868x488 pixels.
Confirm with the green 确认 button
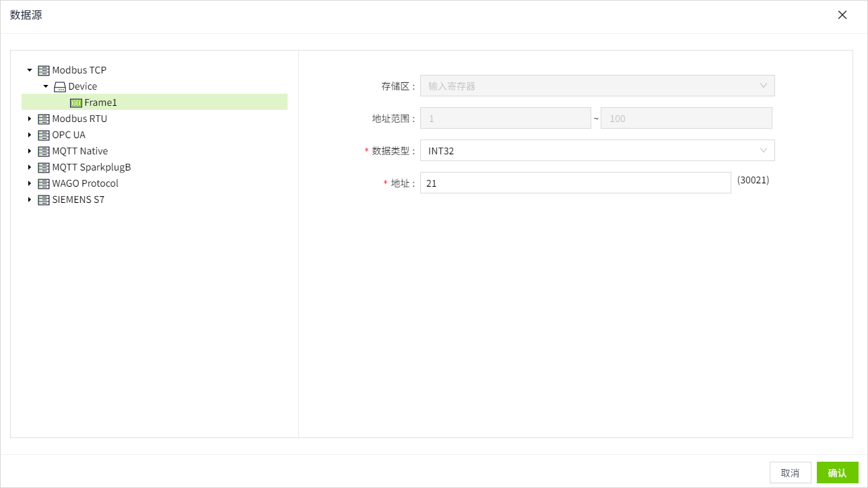click(x=838, y=472)
